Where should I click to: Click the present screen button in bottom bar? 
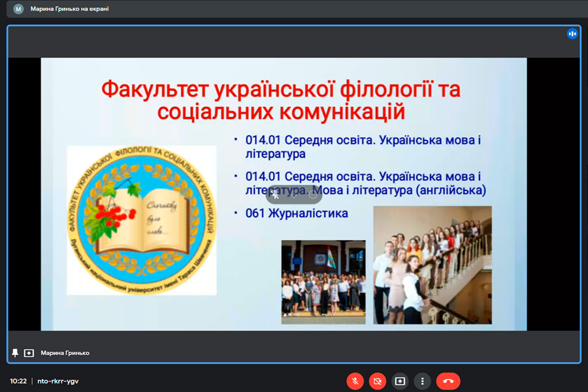point(400,381)
